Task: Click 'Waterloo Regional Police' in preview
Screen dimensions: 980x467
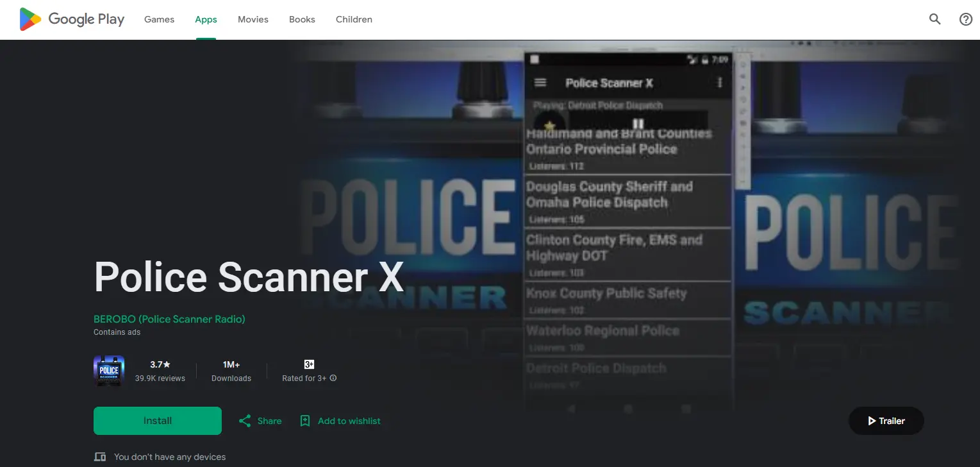Action: click(x=602, y=331)
